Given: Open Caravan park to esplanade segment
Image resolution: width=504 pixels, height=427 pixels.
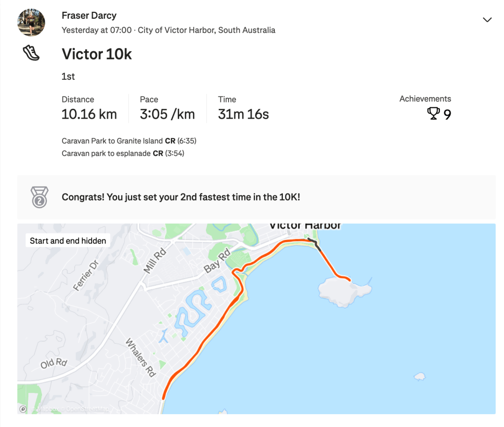Looking at the screenshot, I should (x=106, y=154).
